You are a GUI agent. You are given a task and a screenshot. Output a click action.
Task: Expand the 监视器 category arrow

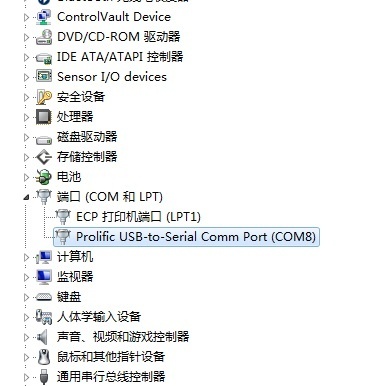26,277
